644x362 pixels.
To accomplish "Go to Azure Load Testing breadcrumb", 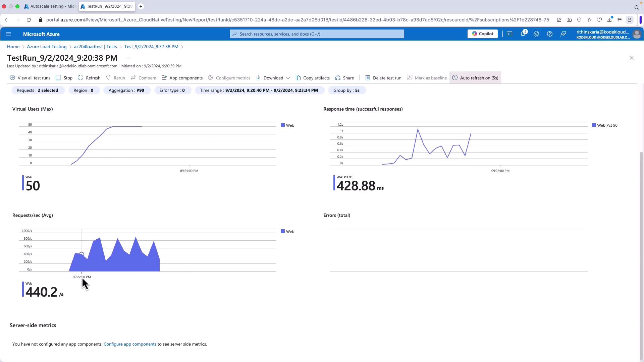I will [x=47, y=47].
